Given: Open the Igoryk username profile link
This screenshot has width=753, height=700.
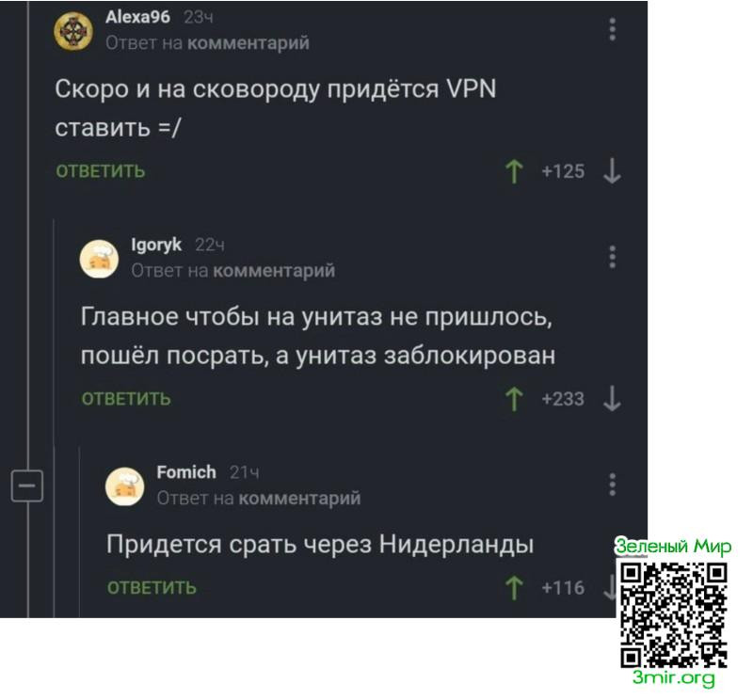Looking at the screenshot, I should tap(156, 245).
